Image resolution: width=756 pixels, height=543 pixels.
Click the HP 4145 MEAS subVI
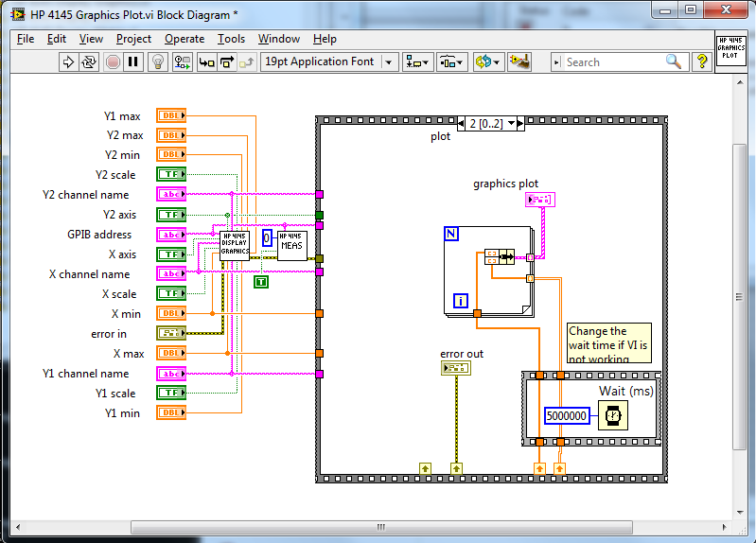[x=291, y=246]
